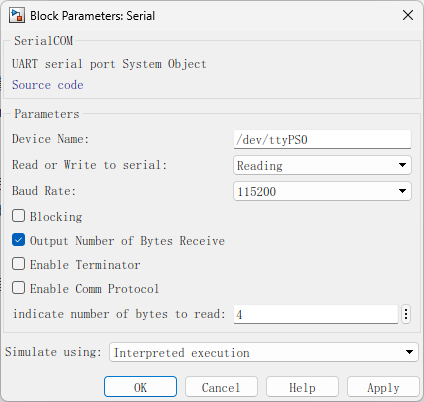Open the Source code link
Screen dimensions: 424x402
[48, 85]
